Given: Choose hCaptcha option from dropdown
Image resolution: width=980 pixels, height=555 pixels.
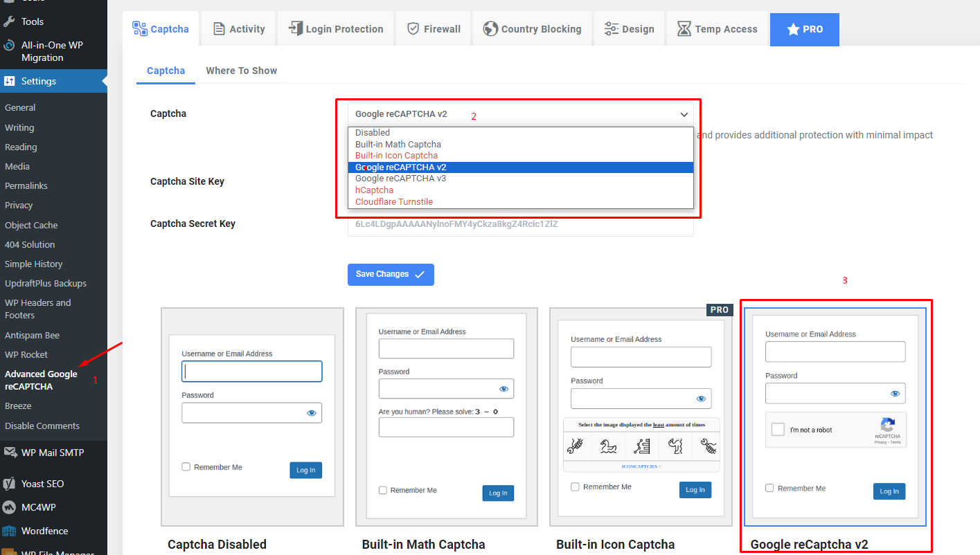Looking at the screenshot, I should tap(521, 190).
